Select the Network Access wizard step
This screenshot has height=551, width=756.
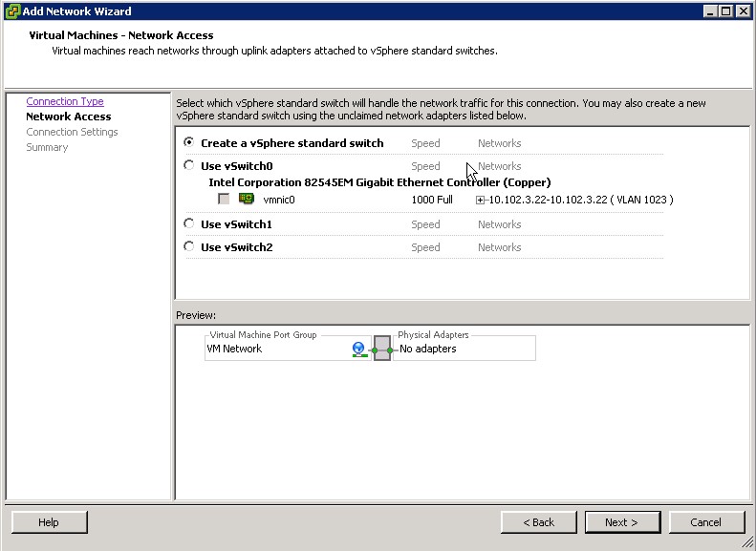tap(69, 117)
